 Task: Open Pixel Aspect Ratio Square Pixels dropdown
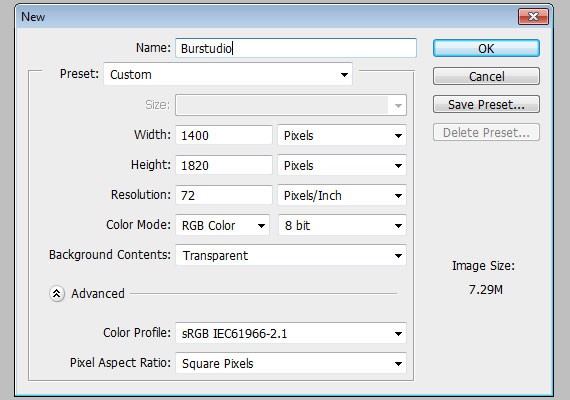[291, 363]
